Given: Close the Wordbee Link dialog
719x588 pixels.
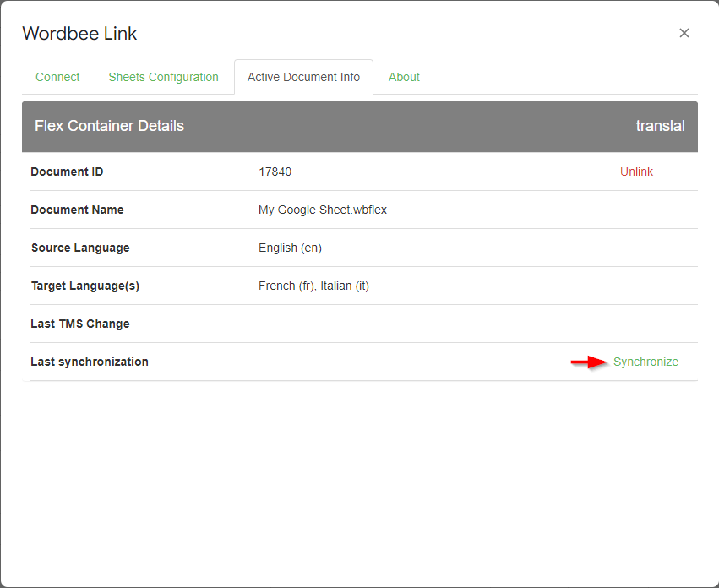Looking at the screenshot, I should click(684, 33).
